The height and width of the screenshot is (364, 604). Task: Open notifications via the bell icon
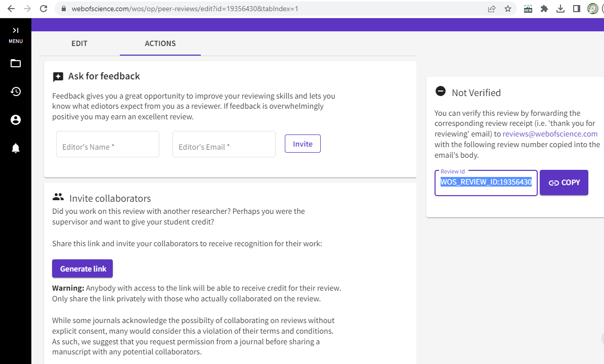pyautogui.click(x=15, y=148)
